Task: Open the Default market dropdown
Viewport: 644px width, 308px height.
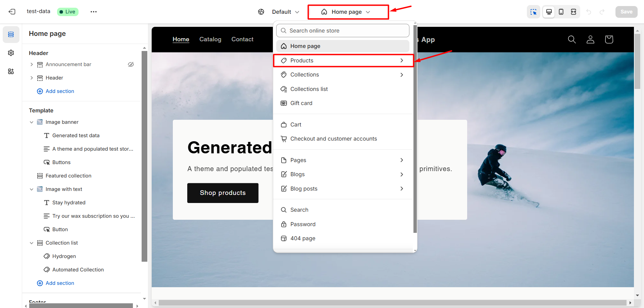Action: click(x=285, y=12)
